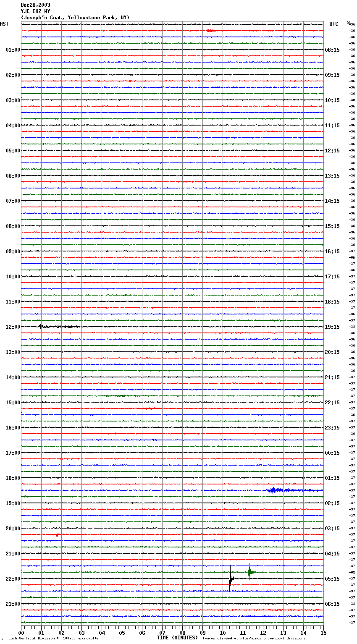
Task: Click the 00 tick label on minutes axis
Action: 21,633
